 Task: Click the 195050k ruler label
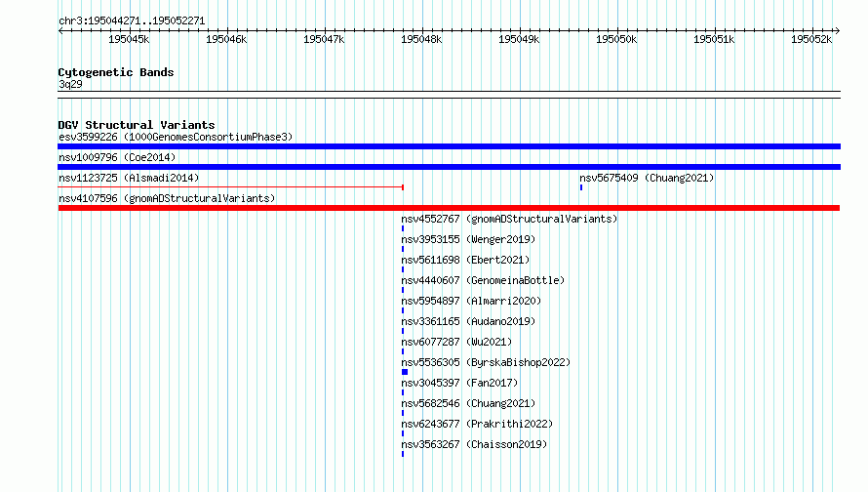[x=616, y=39]
